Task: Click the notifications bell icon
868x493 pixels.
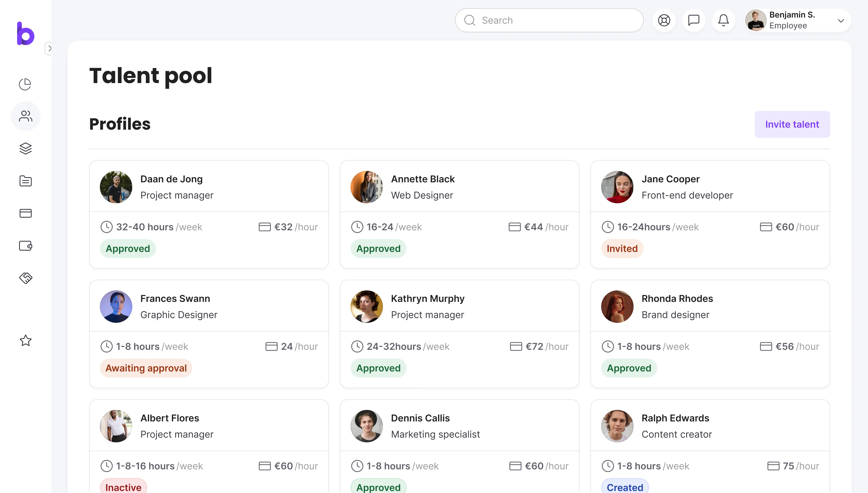Action: coord(724,20)
